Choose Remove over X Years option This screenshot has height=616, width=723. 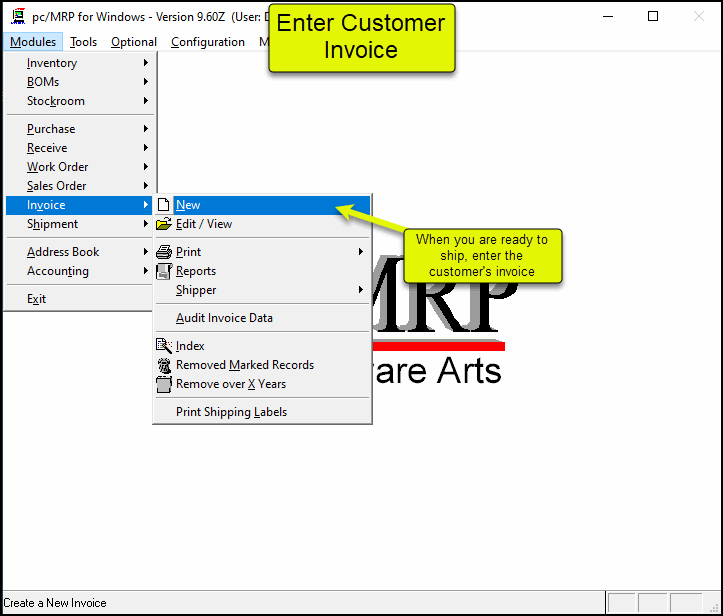click(x=262, y=384)
